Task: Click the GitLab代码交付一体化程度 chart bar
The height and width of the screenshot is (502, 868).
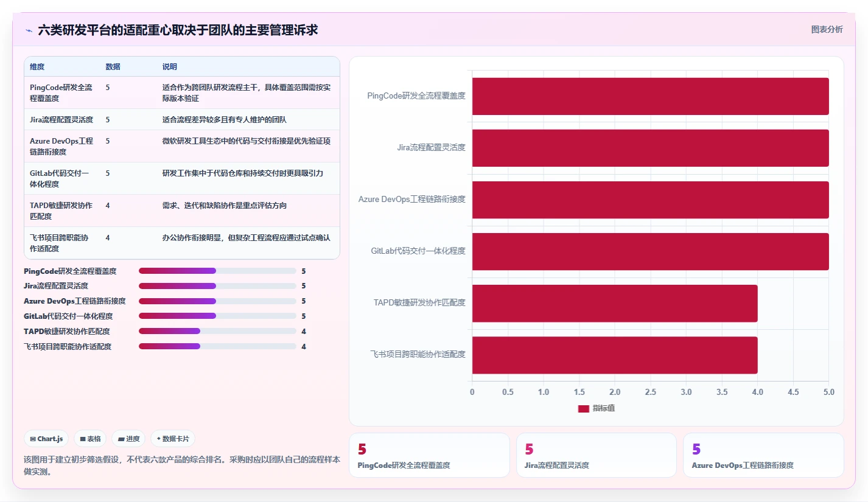Action: tap(650, 251)
